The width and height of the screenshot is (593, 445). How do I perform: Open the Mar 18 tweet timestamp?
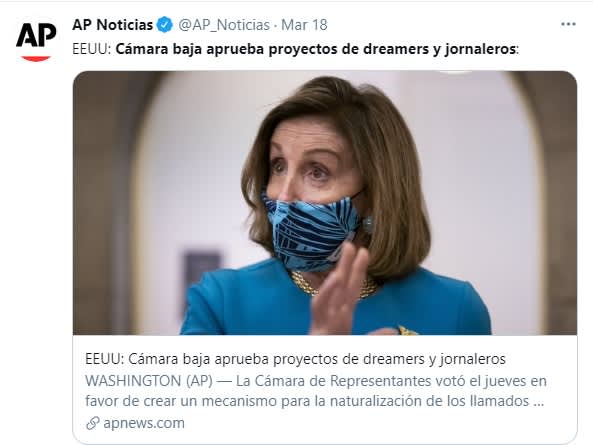click(x=304, y=25)
